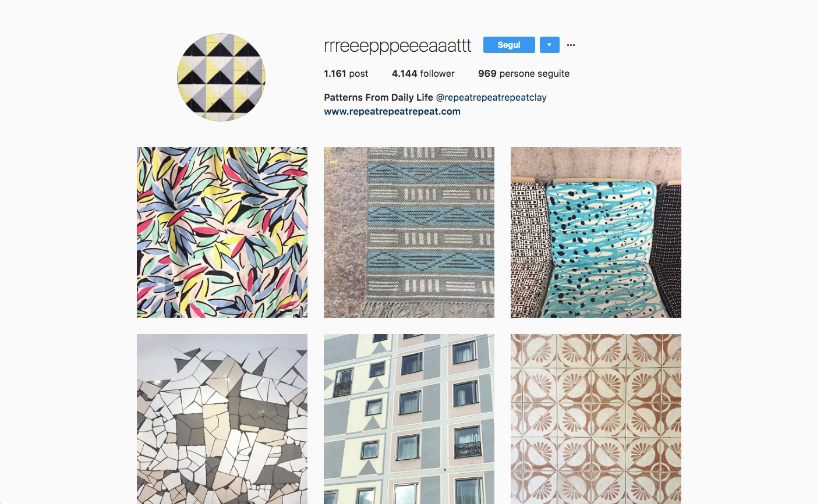Screen dimensions: 817x504
Task: Click the word follower beside 4.144
Action: pos(437,73)
